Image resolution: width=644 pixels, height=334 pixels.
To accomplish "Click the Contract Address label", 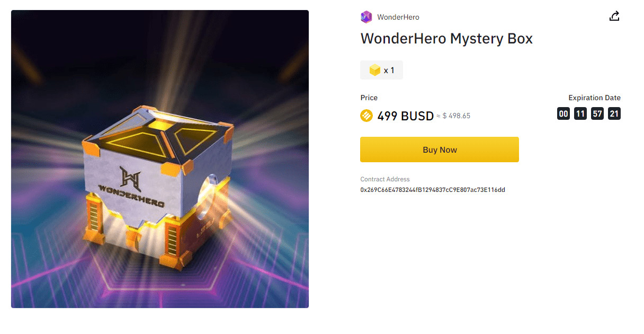I will [x=385, y=179].
